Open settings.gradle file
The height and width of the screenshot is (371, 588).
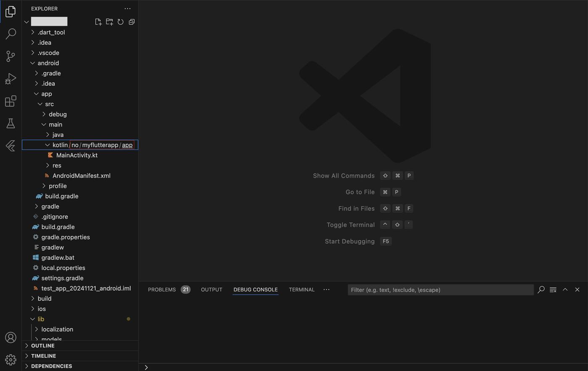pos(62,278)
